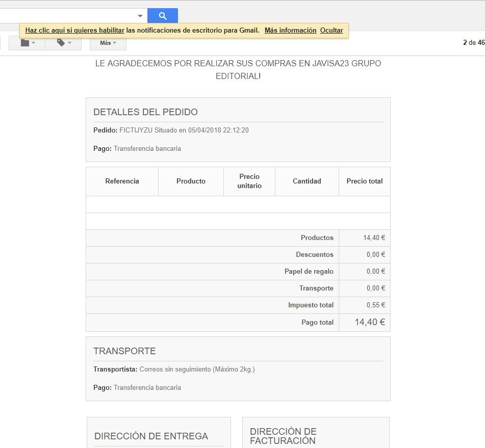This screenshot has height=448, width=485.
Task: Click the '2 de 46' message counter
Action: coord(474,43)
